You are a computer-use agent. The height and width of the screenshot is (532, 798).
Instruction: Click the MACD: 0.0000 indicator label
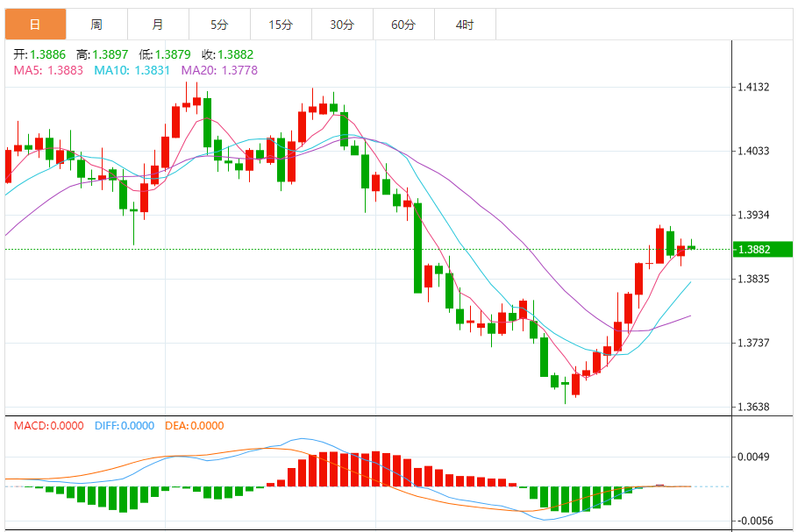coord(48,426)
